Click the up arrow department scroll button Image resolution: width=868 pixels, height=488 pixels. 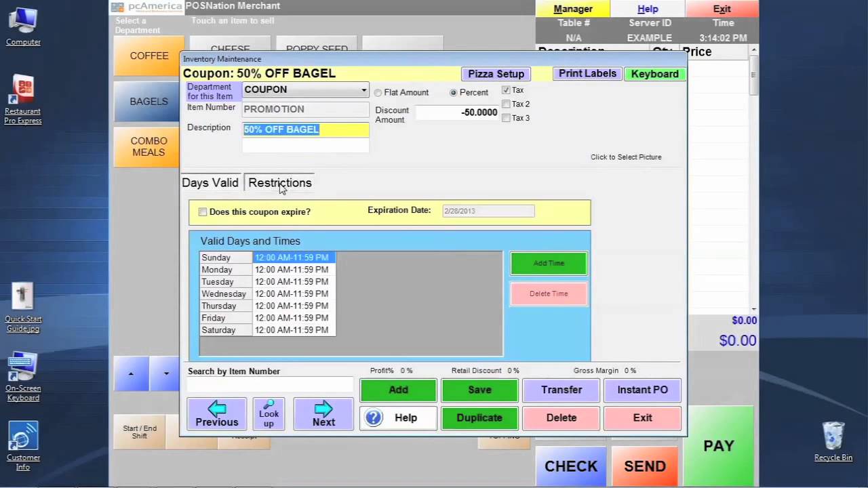131,373
